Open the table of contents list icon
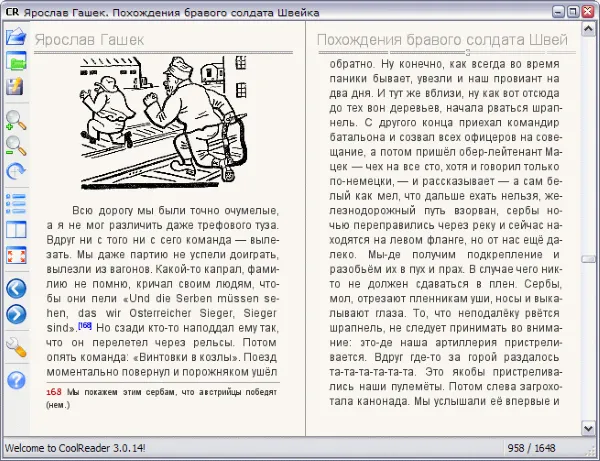Screen dimensions: 600x461 pyautogui.click(x=16, y=204)
